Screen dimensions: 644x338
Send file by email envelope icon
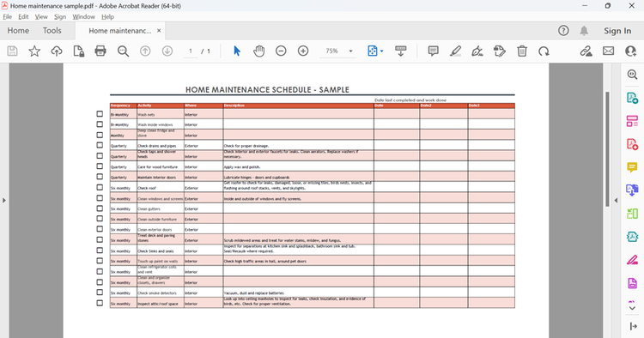[608, 51]
